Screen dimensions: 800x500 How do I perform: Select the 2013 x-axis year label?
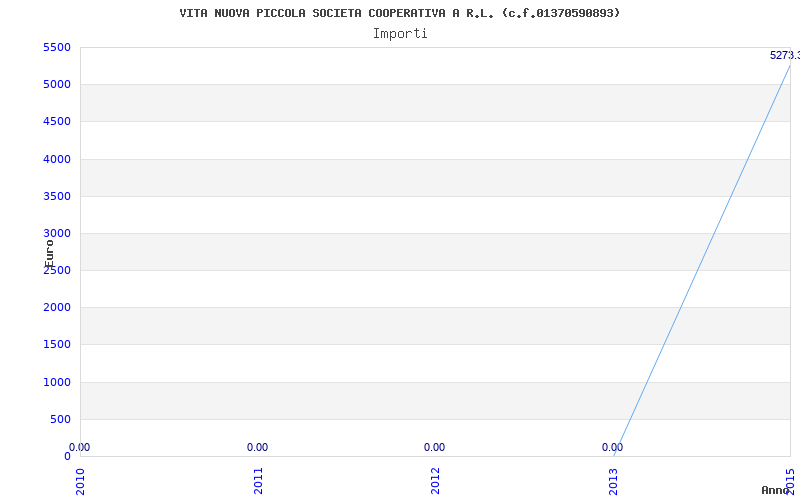click(x=613, y=481)
